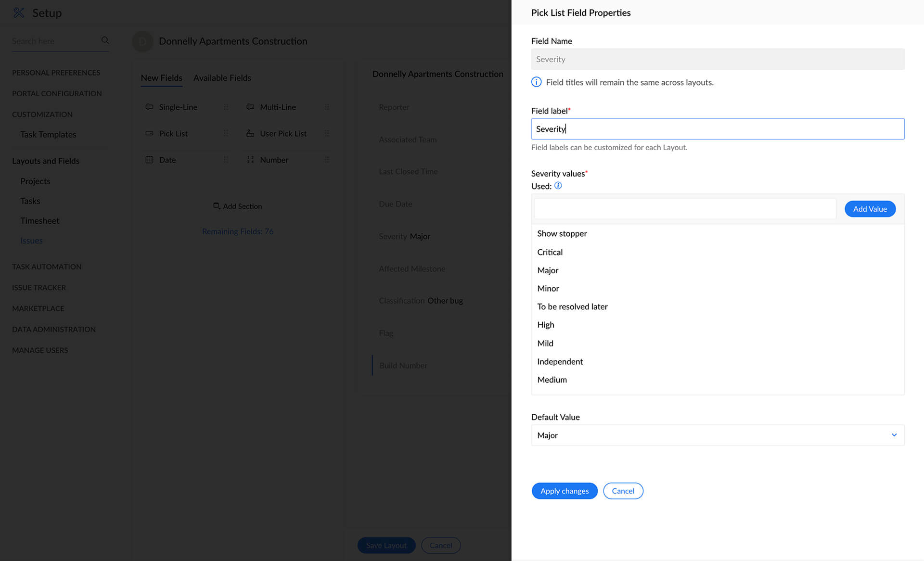
Task: Select Timesheet under Layouts and Fields
Action: (x=39, y=220)
